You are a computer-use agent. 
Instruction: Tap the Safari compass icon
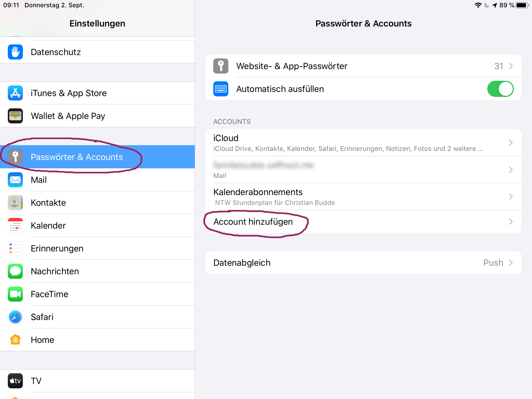click(x=15, y=317)
